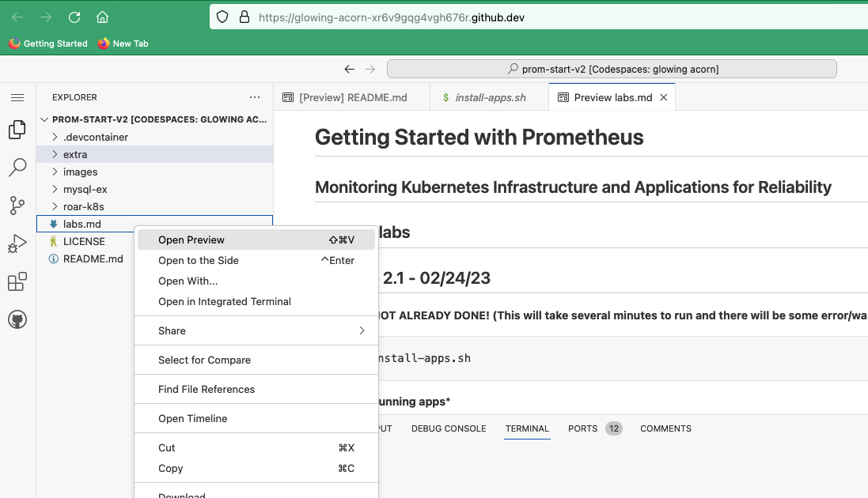Open the Extensions view icon

(17, 281)
